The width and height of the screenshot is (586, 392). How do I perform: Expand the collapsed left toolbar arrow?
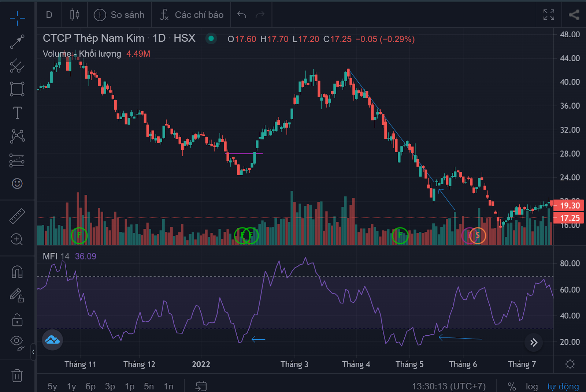coord(33,352)
